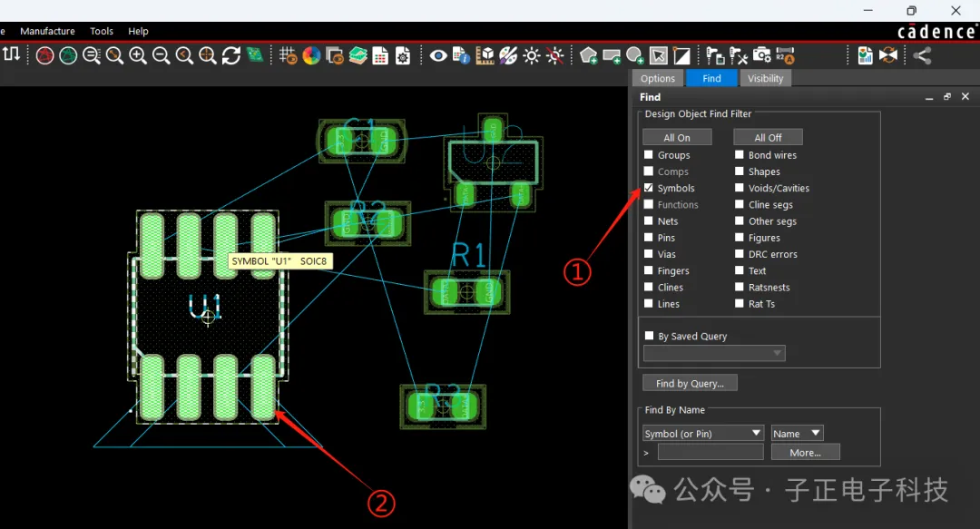Click the zoom by points magnifier icon

92,55
